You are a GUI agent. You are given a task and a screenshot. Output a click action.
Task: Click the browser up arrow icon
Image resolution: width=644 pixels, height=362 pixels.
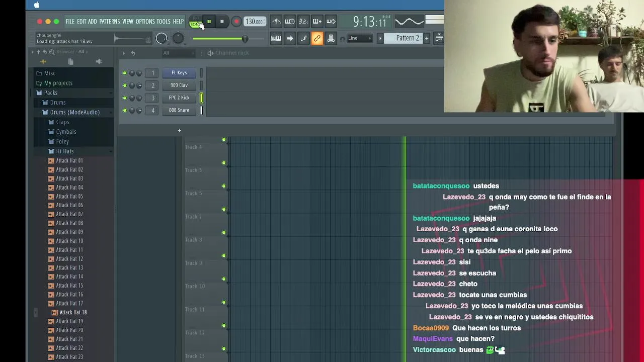click(x=38, y=52)
